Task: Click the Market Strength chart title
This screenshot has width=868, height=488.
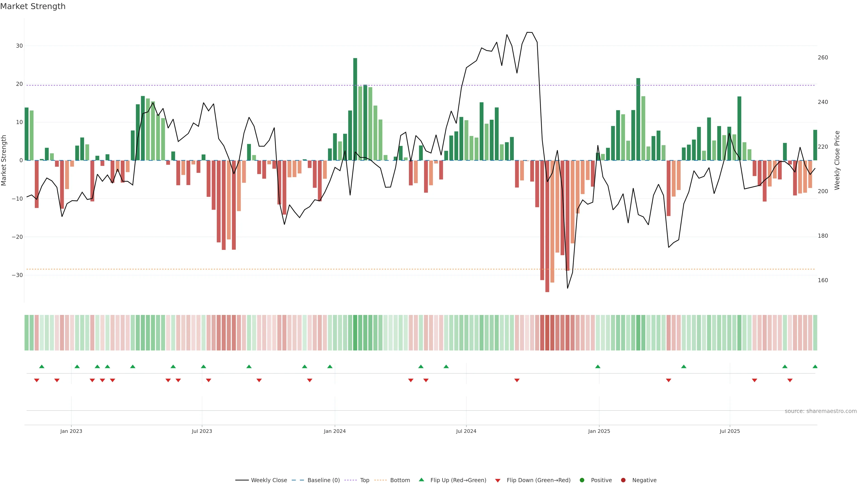Action: (x=33, y=6)
